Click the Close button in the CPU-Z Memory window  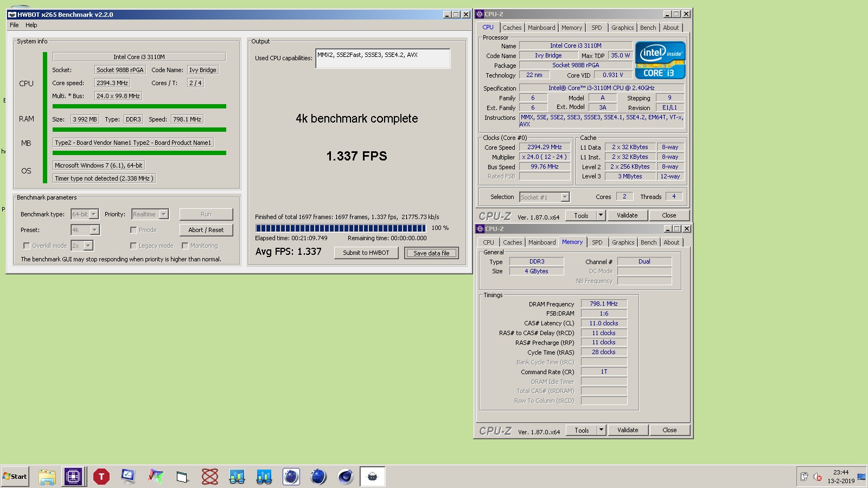coord(669,430)
